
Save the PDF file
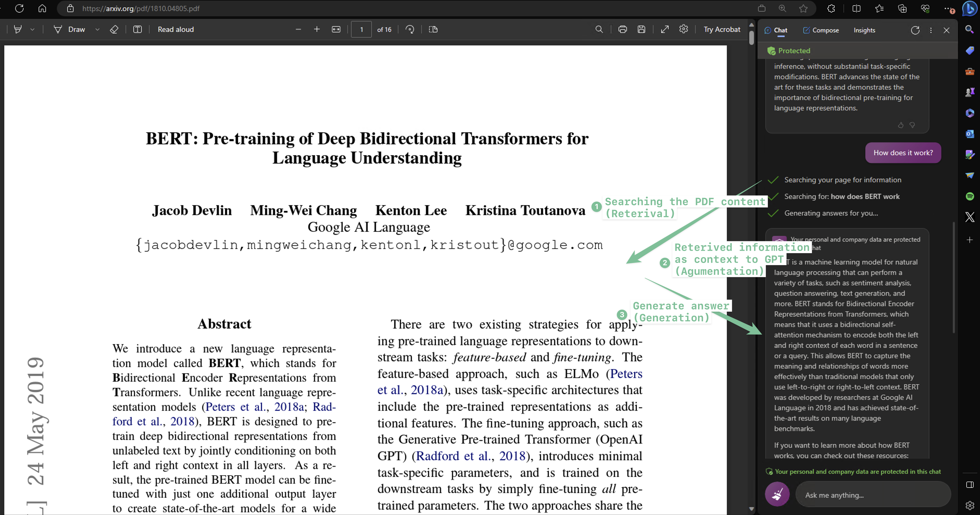click(642, 29)
